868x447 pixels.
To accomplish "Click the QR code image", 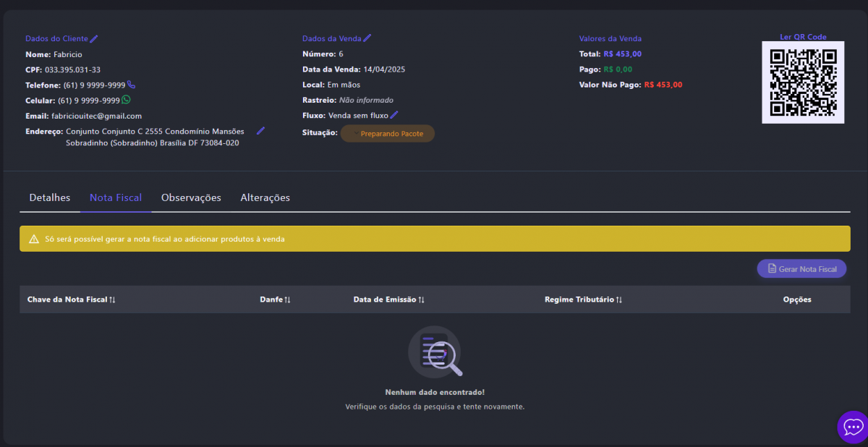I will [x=803, y=82].
